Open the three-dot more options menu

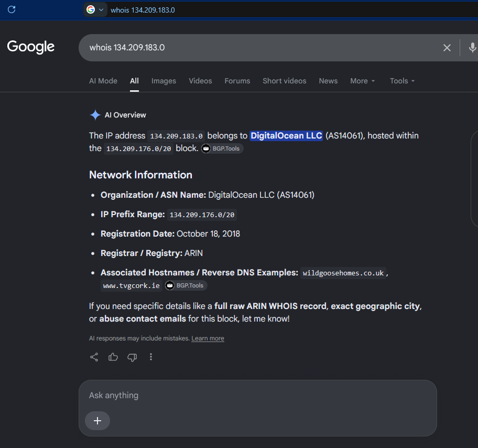tap(151, 357)
